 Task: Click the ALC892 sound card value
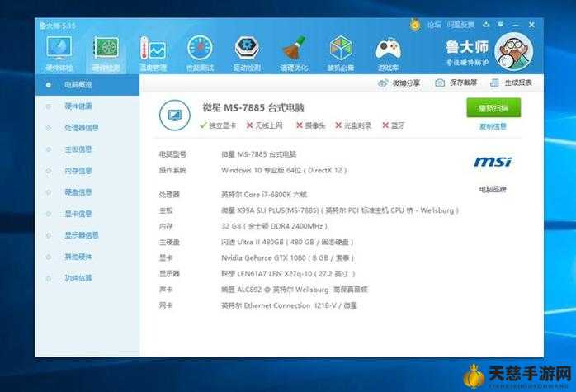coord(295,290)
